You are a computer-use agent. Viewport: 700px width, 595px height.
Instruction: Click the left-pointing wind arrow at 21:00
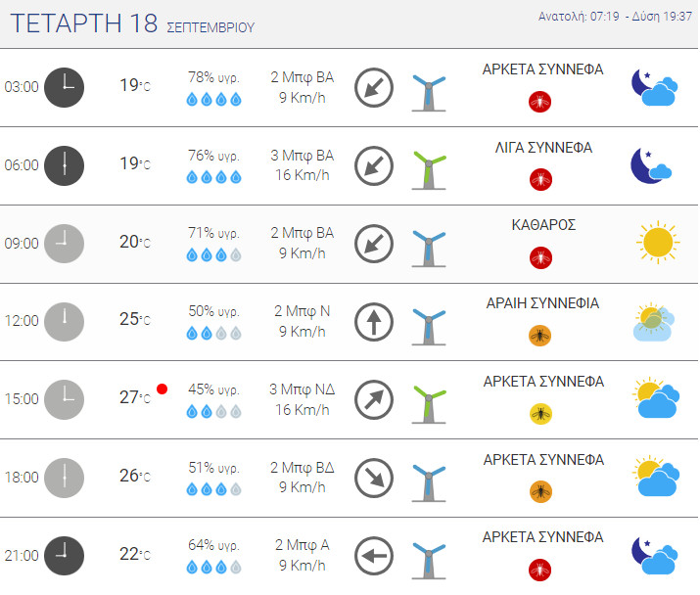click(x=374, y=556)
